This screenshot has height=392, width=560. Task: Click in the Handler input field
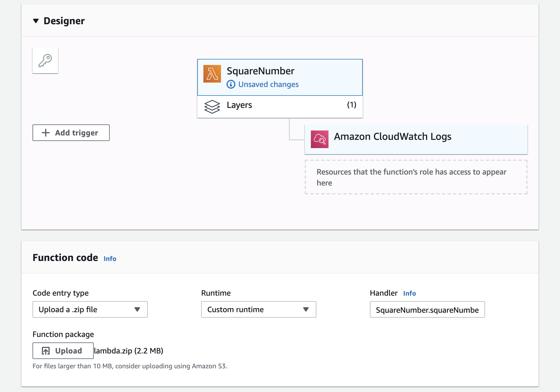pyautogui.click(x=427, y=310)
